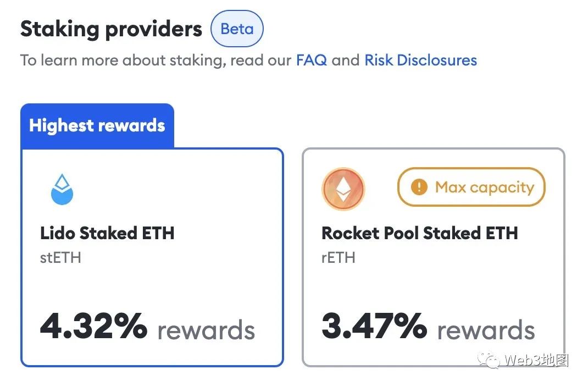This screenshot has width=588, height=386.
Task: Click the Rocket Pool Staked ETH title
Action: [419, 233]
